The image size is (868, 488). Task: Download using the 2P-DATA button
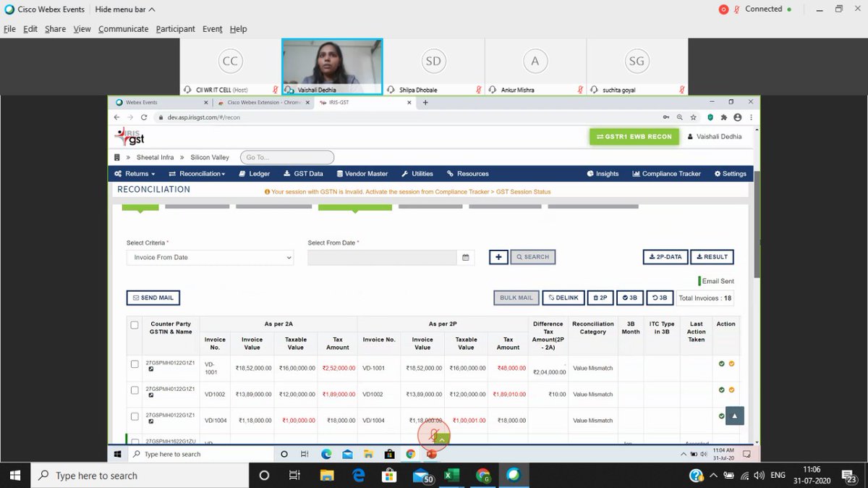(664, 257)
